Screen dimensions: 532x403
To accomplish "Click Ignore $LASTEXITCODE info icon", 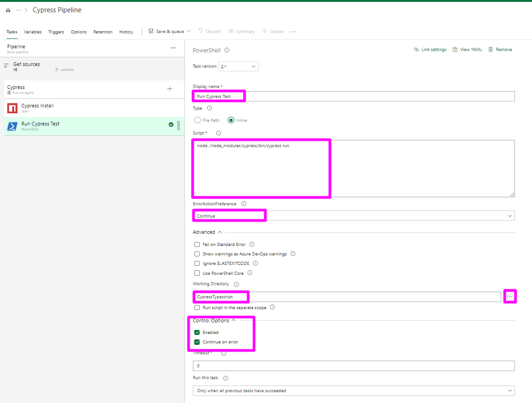I will click(256, 263).
